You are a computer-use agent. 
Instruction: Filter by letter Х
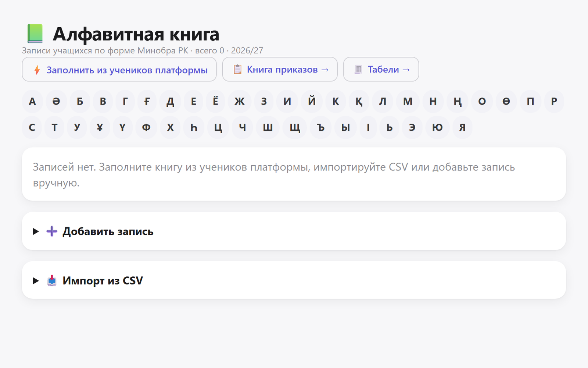click(170, 127)
